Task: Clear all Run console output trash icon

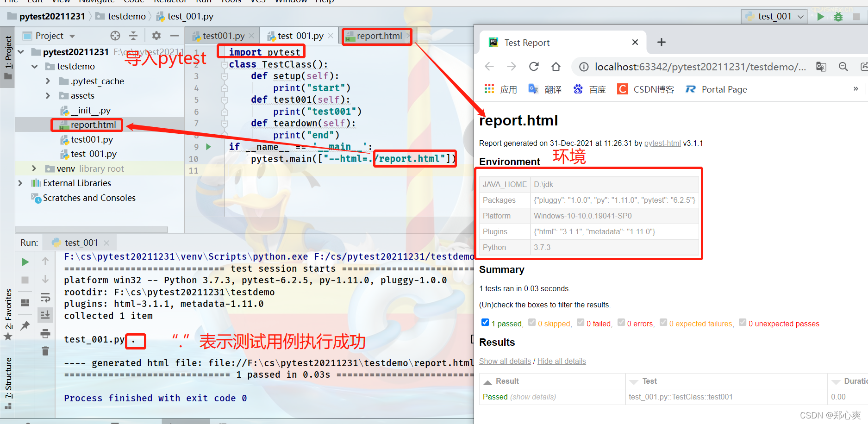Action: [x=45, y=351]
